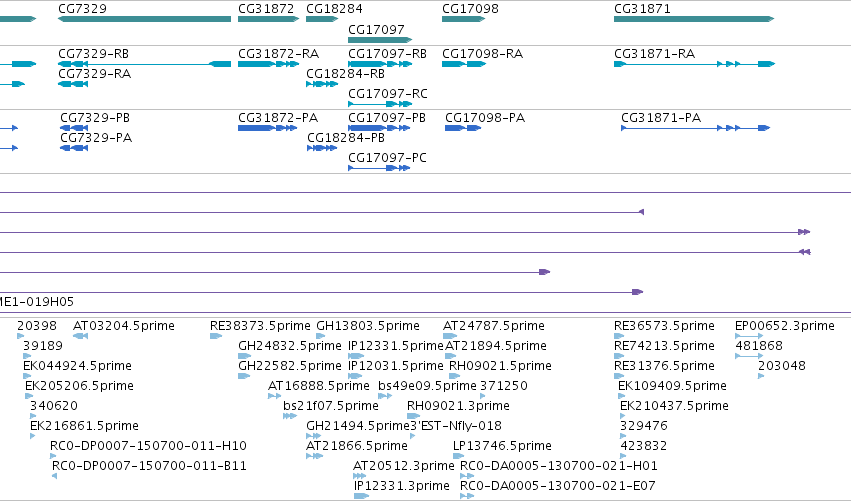This screenshot has height=501, width=851.
Task: Select transcript label CG18284-RB
Action: pyautogui.click(x=345, y=74)
